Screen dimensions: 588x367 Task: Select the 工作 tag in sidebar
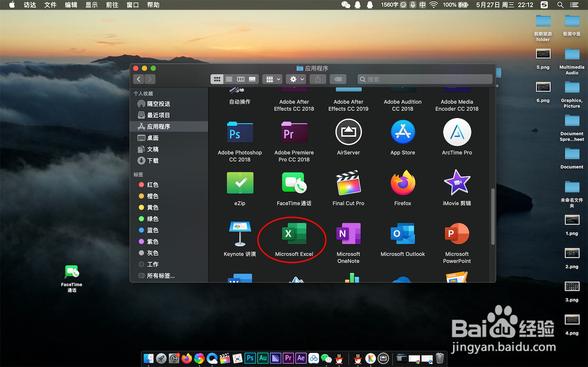tap(169, 264)
